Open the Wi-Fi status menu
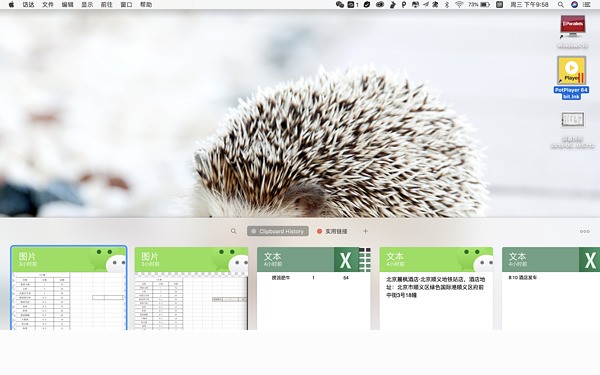Screen dimensions: 600x375 [x=459, y=5]
